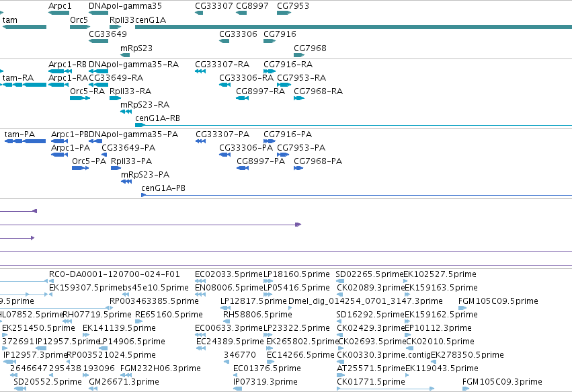Image resolution: width=572 pixels, height=392 pixels.
Task: Select EST EK102527.5prime
Action: [x=441, y=274]
